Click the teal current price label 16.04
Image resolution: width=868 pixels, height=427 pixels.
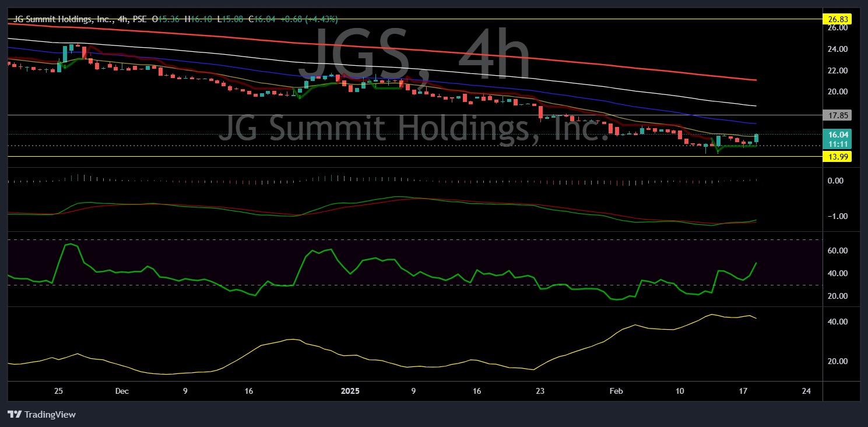(x=838, y=135)
